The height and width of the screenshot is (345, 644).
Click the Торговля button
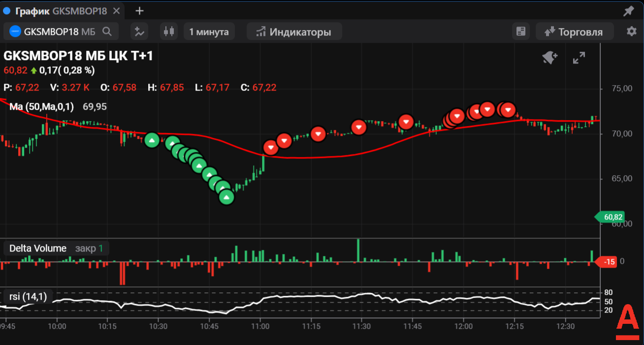[x=574, y=32]
